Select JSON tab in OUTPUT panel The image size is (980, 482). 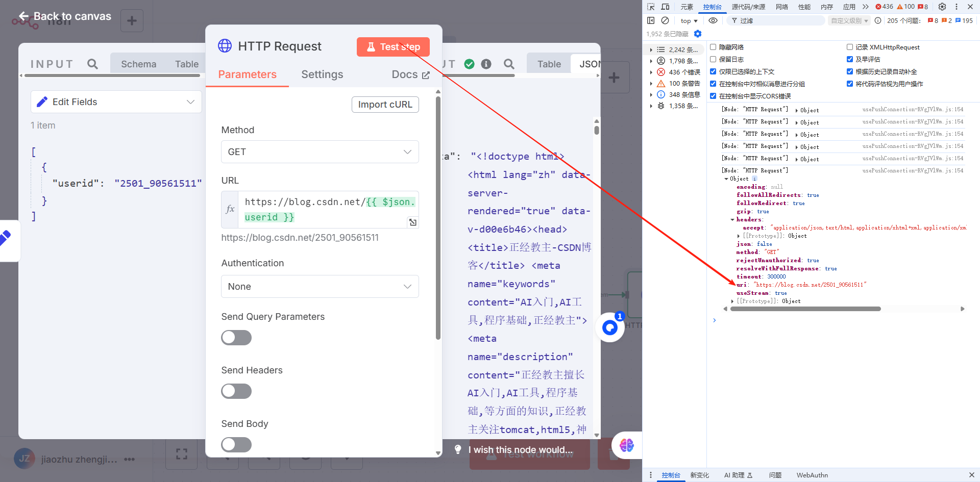(590, 64)
